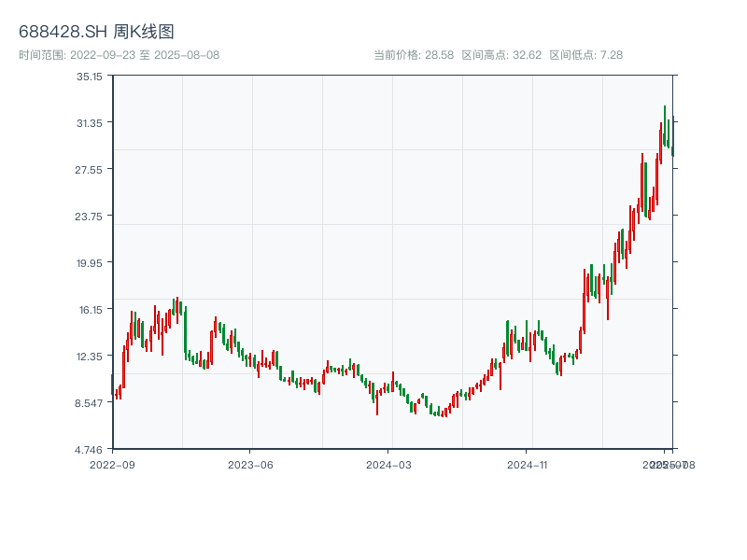Click the interval high 区间高点: 32.62

(501, 55)
